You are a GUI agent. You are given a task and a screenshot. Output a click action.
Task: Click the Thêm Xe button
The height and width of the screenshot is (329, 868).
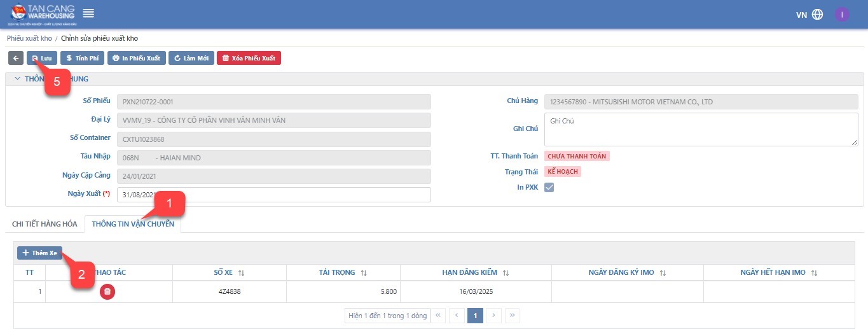pos(39,253)
